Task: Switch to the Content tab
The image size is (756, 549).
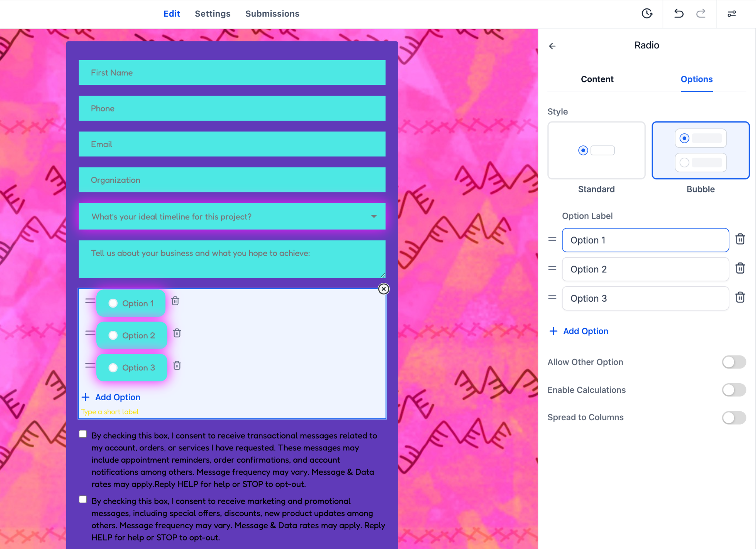Action: [x=597, y=79]
